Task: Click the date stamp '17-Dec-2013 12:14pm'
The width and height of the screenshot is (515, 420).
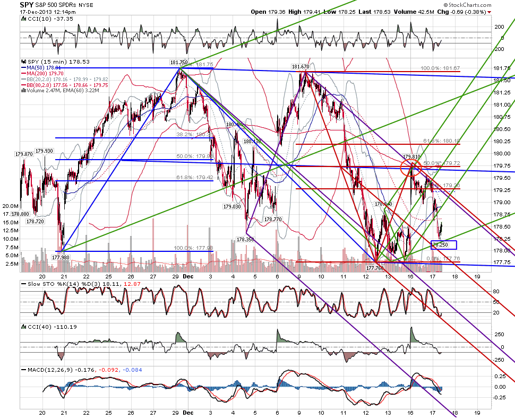Action: (x=48, y=12)
